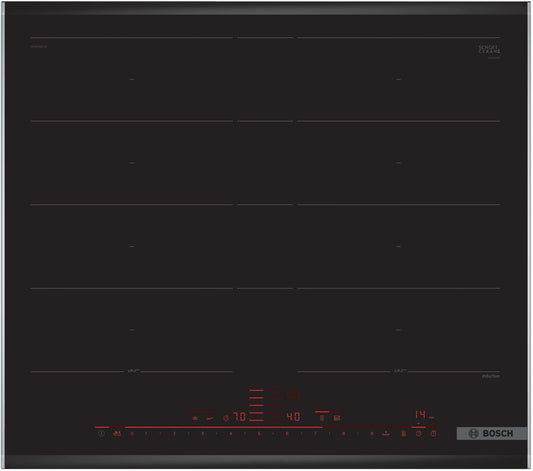
Task: Select the rear zone display showing 0.0
Action: 293,395
